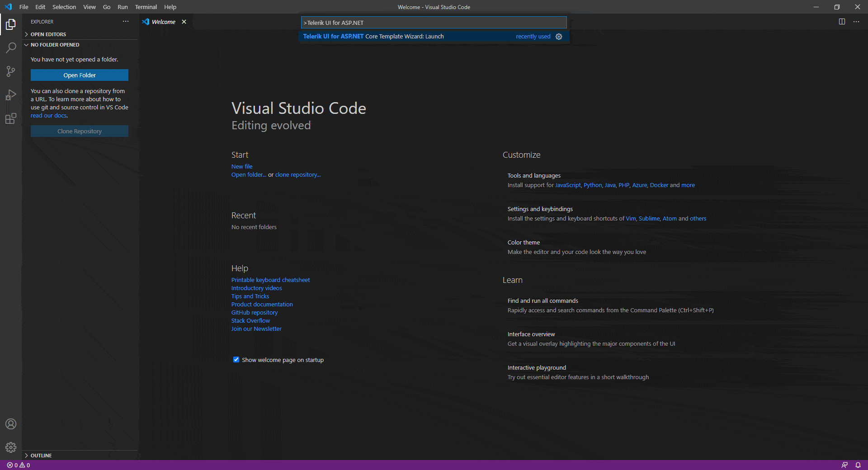Click the feedback icon in status bar
This screenshot has width=868, height=470.
point(844,465)
